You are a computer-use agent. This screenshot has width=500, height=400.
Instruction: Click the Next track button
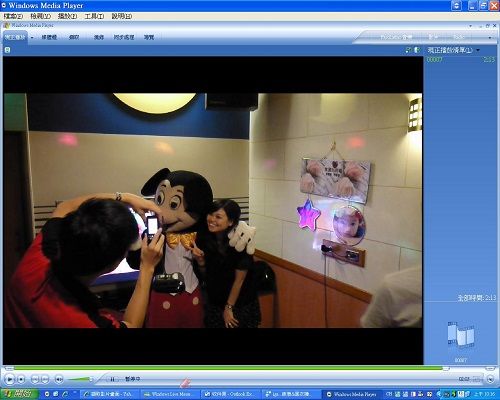coord(45,379)
